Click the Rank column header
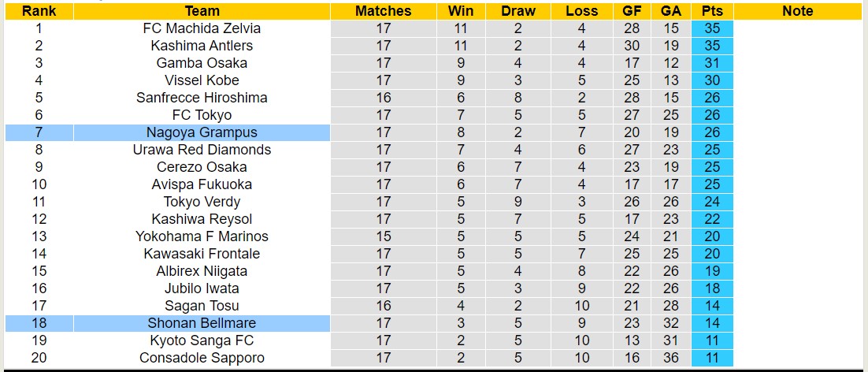This screenshot has height=372, width=868. point(39,11)
